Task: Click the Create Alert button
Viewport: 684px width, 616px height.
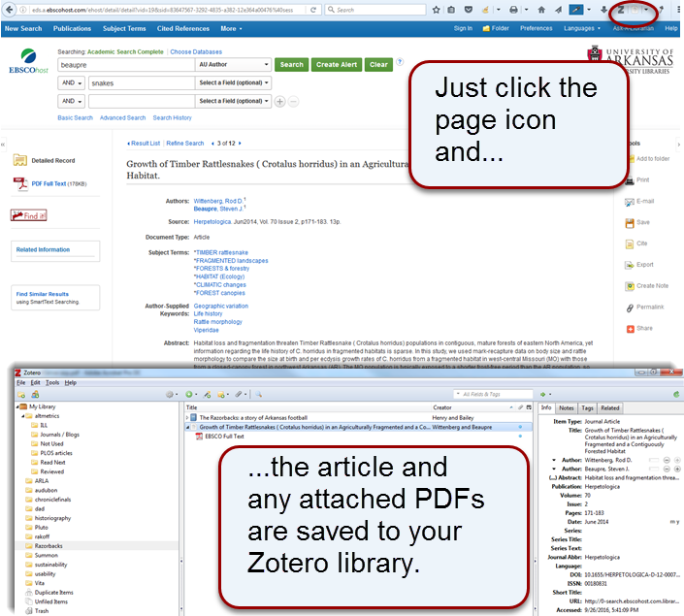Action: point(337,65)
